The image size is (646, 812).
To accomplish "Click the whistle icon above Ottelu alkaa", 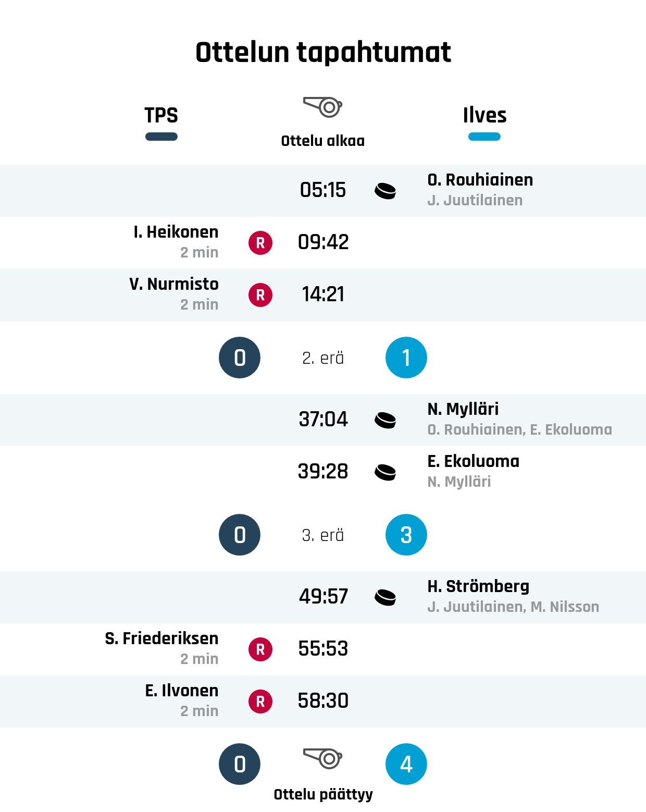I will [322, 107].
